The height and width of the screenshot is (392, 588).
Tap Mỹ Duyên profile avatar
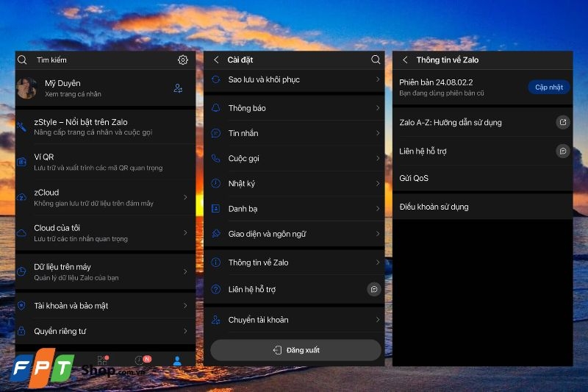26,88
